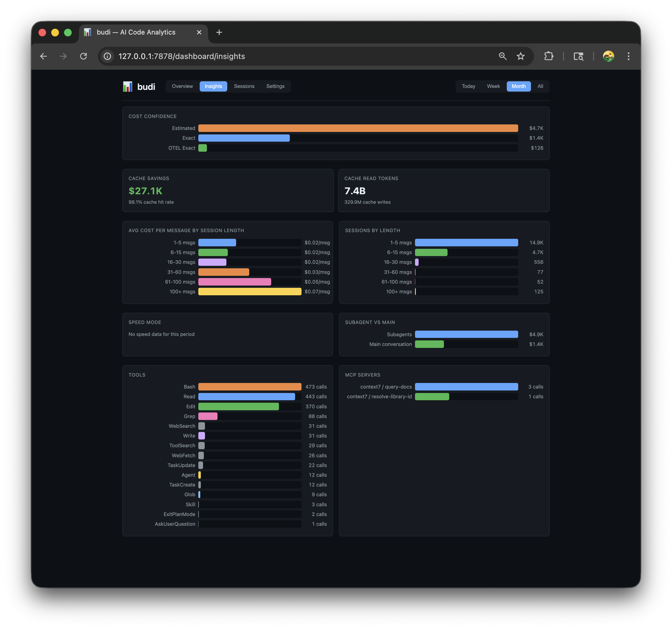Image resolution: width=672 pixels, height=629 pixels.
Task: Select the All time range
Action: (540, 86)
